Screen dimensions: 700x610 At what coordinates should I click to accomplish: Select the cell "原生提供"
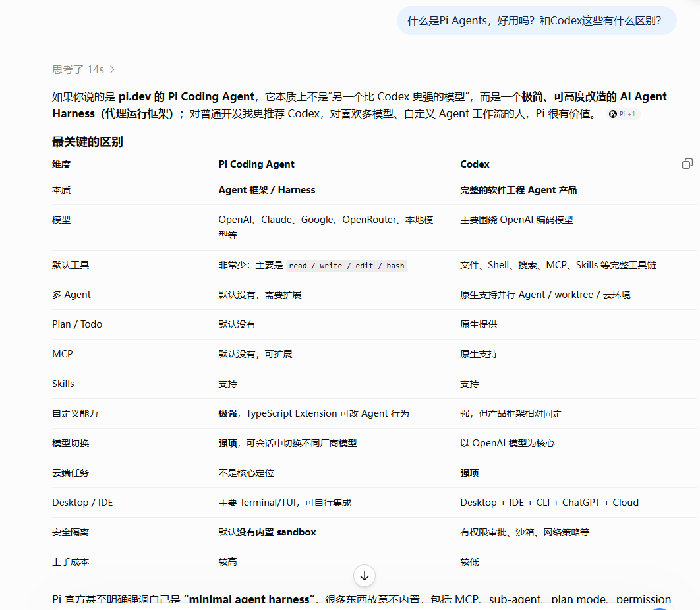(479, 324)
